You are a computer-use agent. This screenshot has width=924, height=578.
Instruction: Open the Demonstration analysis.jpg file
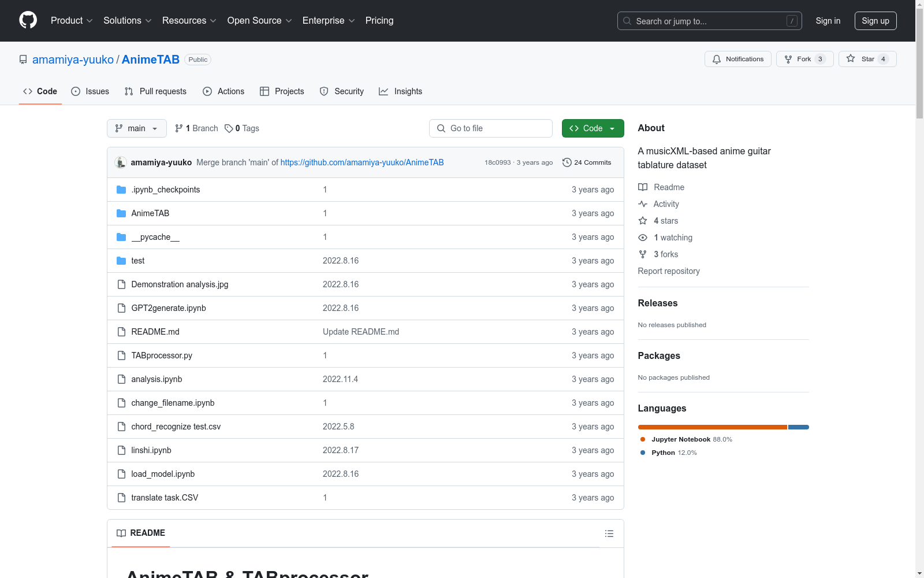[180, 284]
